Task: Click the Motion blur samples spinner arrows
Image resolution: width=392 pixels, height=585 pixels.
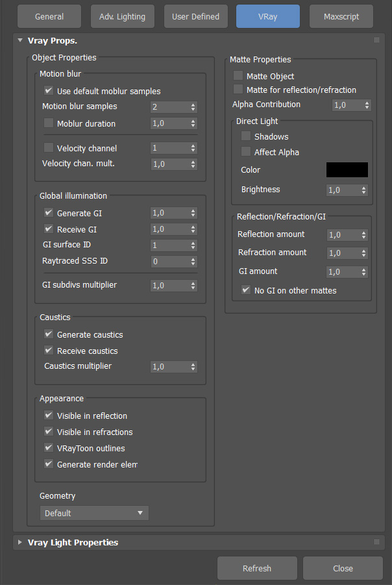Action: pos(193,107)
